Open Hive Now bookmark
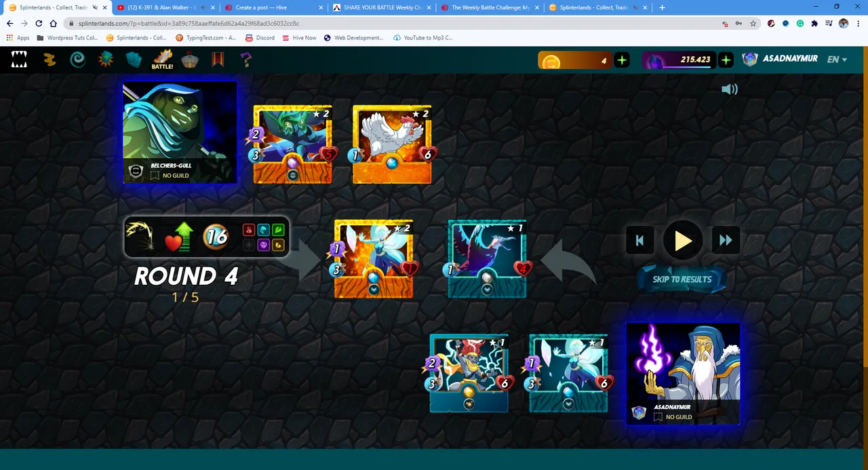This screenshot has width=868, height=470. [299, 38]
